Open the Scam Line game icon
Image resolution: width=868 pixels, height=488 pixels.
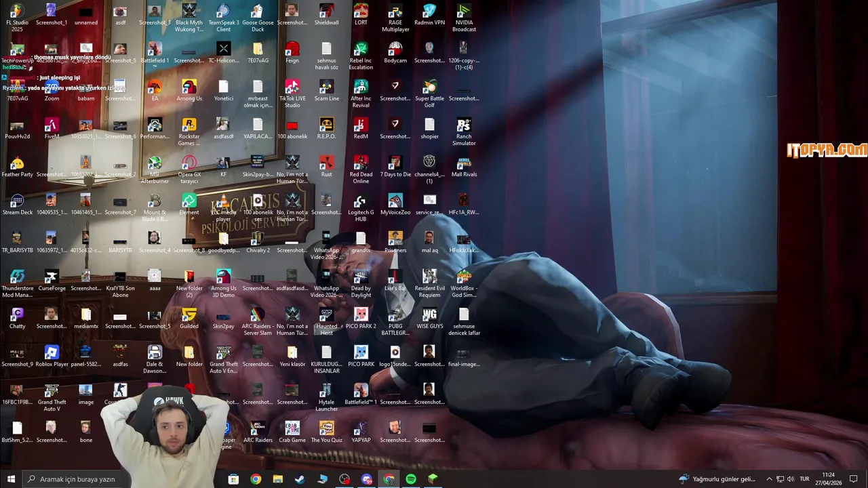pos(326,91)
